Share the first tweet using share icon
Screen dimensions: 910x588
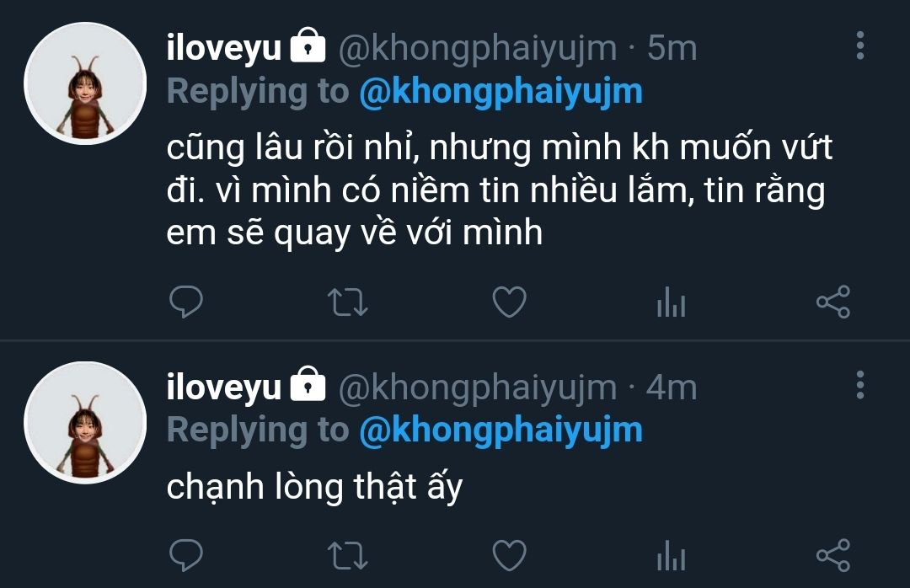(x=833, y=302)
